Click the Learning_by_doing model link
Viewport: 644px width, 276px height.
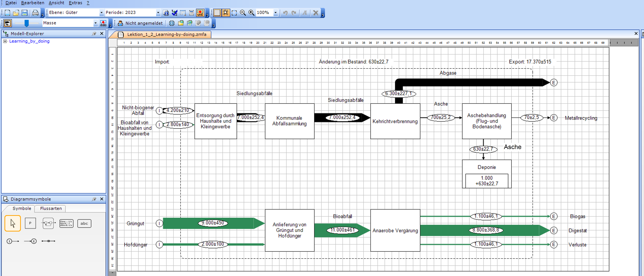[29, 41]
